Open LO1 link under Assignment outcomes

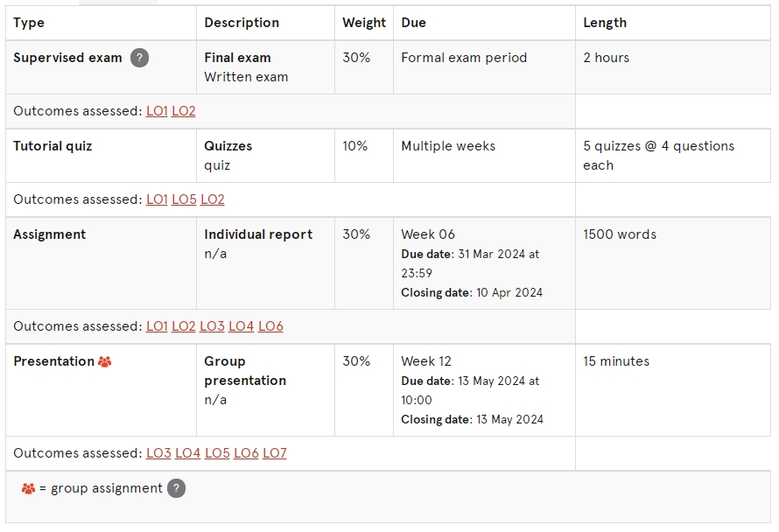coord(157,326)
